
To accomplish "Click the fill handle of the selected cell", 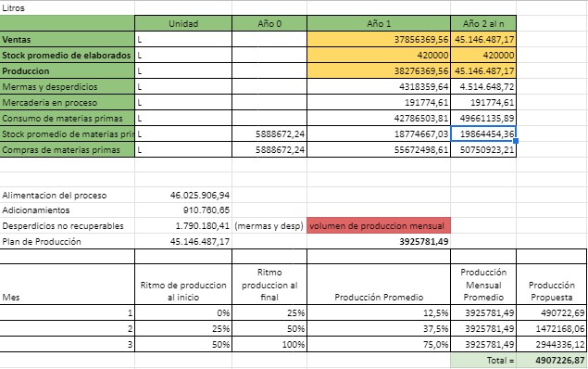I will click(516, 141).
